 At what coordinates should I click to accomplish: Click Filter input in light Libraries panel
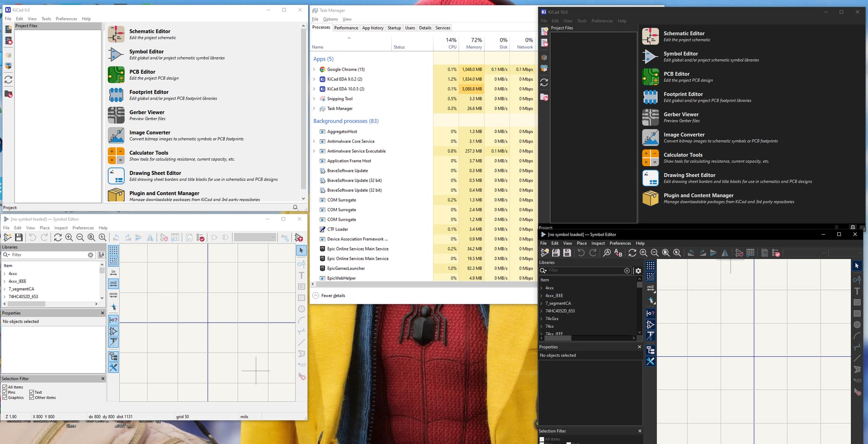tap(49, 255)
